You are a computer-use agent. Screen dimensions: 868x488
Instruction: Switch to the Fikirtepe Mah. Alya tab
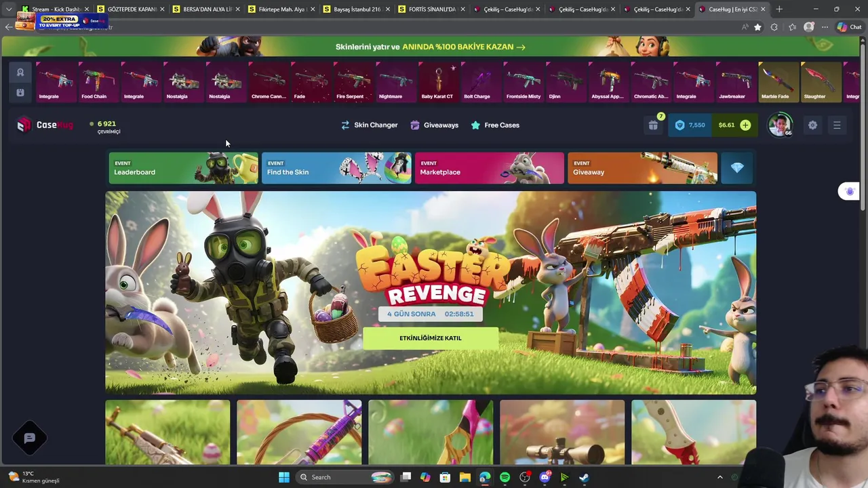(281, 9)
